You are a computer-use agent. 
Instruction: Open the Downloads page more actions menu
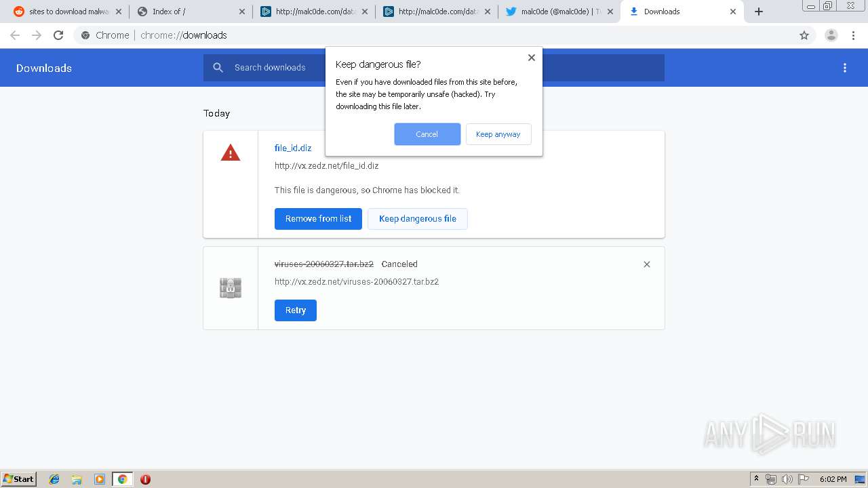(x=845, y=68)
